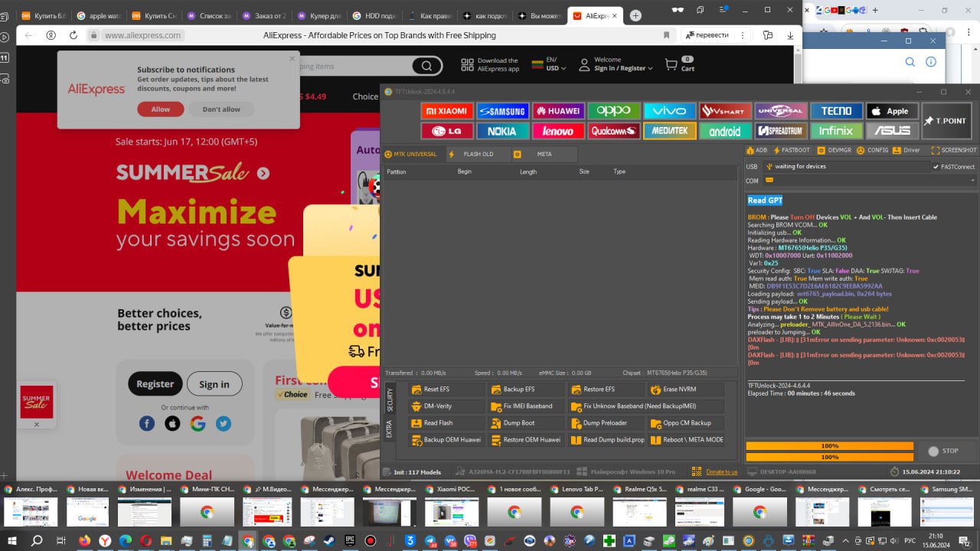Switch to the META tab

coord(544,154)
